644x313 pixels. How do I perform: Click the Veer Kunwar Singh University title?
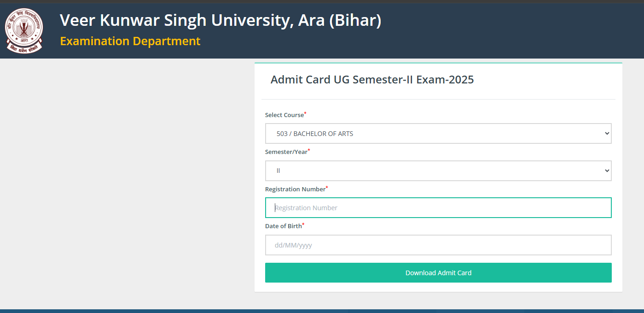[220, 20]
